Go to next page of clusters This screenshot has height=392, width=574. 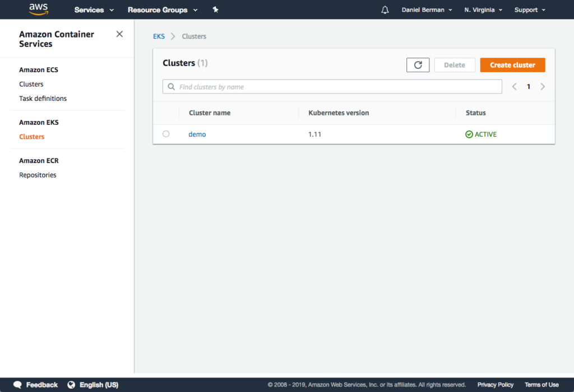coord(543,87)
